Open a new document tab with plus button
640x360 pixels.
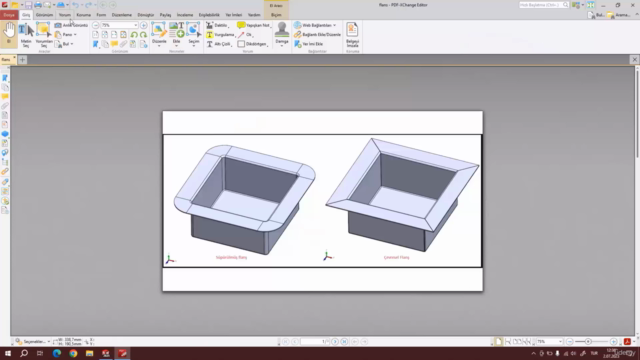[x=22, y=60]
